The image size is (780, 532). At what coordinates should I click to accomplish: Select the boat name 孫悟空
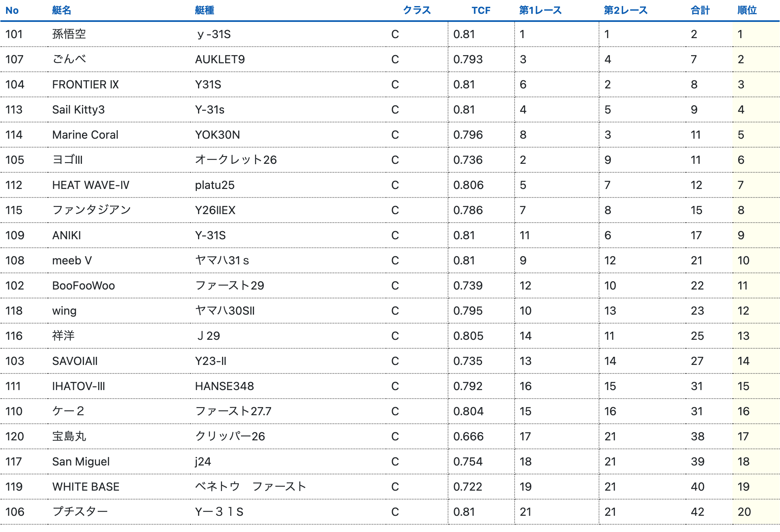coord(69,34)
